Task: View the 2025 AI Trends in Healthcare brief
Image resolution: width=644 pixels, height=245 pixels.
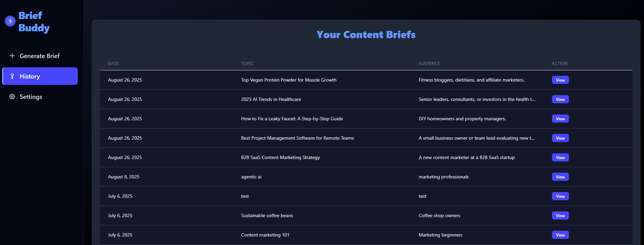Action: 560,99
